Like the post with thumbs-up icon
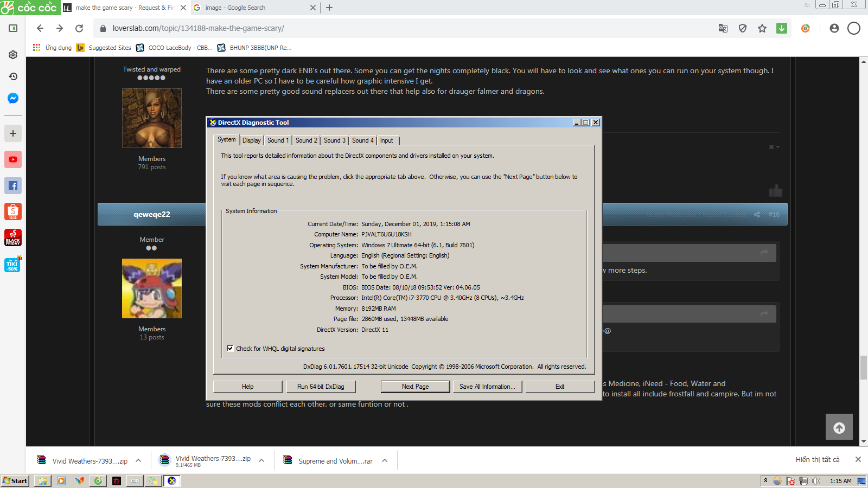868x488 pixels. (x=776, y=190)
